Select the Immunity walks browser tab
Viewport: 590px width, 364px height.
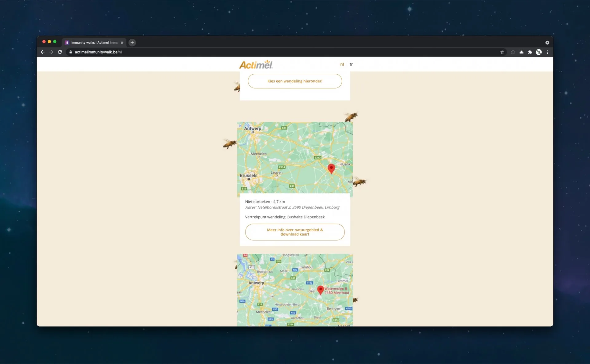(x=94, y=43)
